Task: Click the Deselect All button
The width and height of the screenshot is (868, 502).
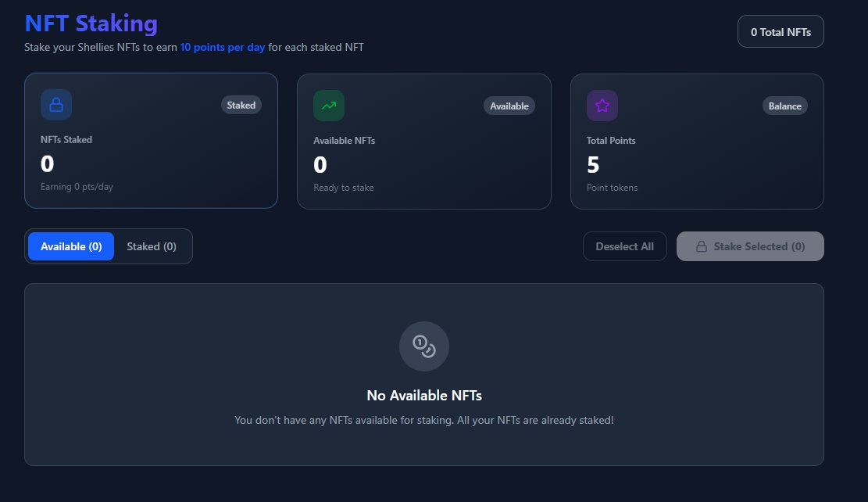Action: (x=624, y=246)
